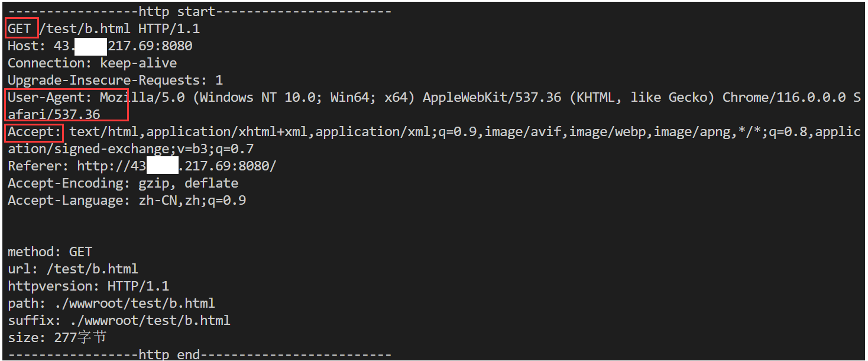Click the red-boxed User-Agent label
Screen dimensions: 868x361
(x=50, y=97)
